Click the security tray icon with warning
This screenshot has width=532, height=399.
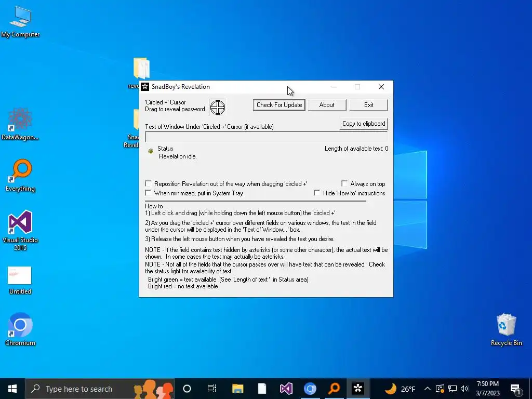[440, 389]
